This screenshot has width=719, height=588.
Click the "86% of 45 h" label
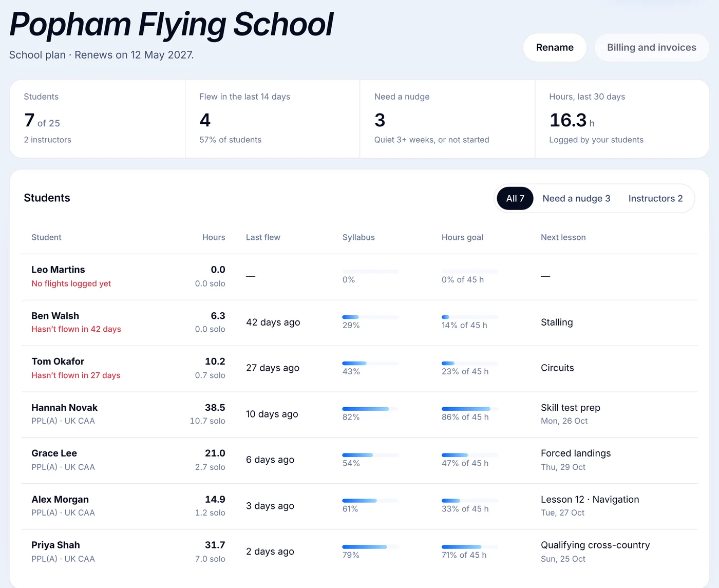coord(465,418)
